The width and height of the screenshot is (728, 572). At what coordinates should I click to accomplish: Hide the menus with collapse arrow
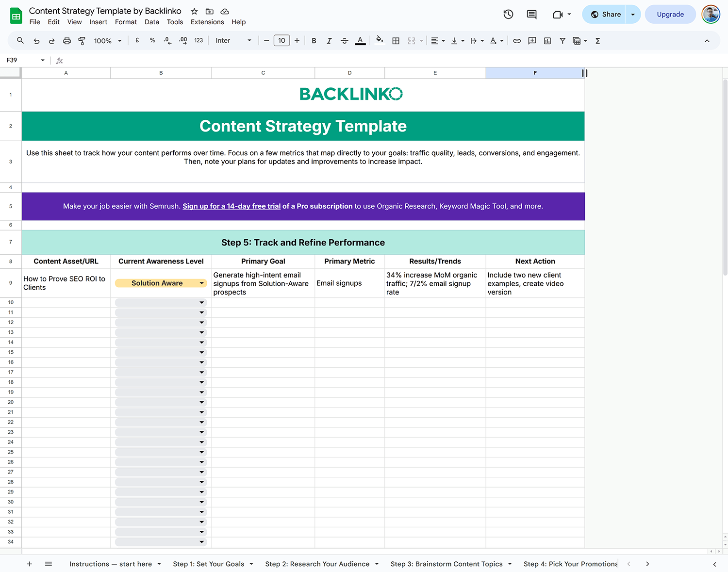(x=707, y=41)
